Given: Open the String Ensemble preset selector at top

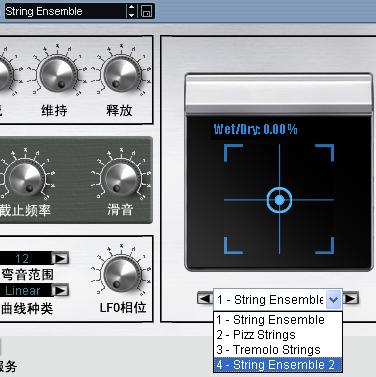Looking at the screenshot, I should click(65, 11).
